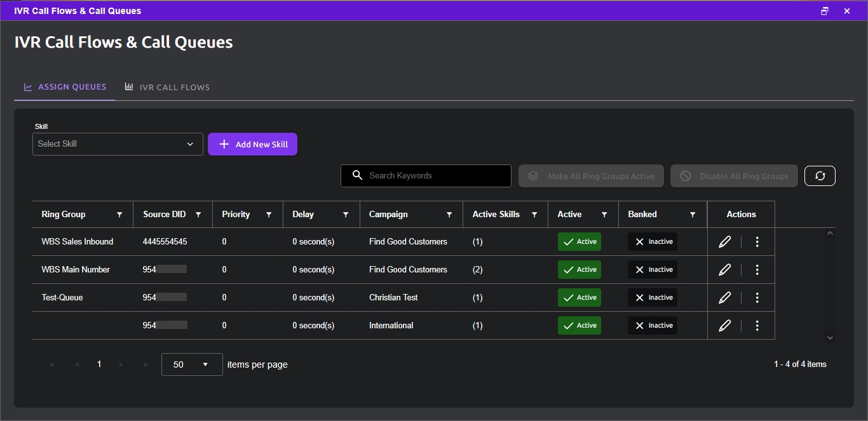Sort by Ring Group column header
868x421 pixels.
tap(64, 215)
